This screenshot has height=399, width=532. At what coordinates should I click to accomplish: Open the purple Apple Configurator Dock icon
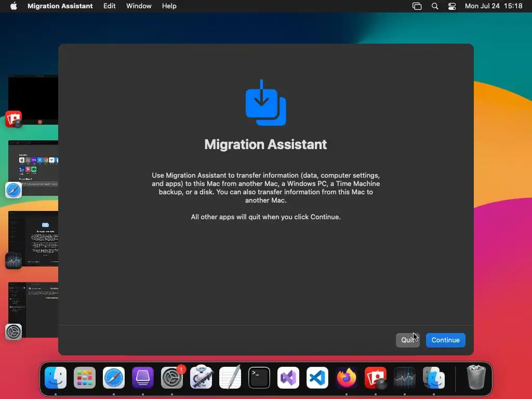coord(143,378)
